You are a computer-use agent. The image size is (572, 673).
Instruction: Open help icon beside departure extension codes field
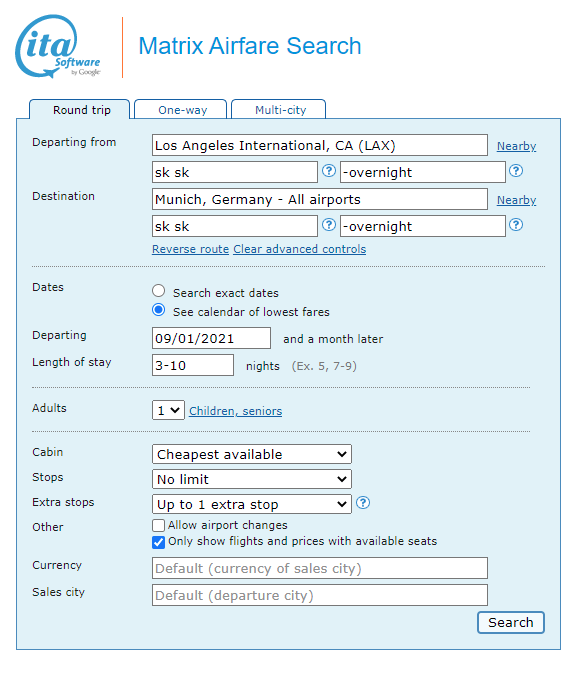(x=516, y=171)
